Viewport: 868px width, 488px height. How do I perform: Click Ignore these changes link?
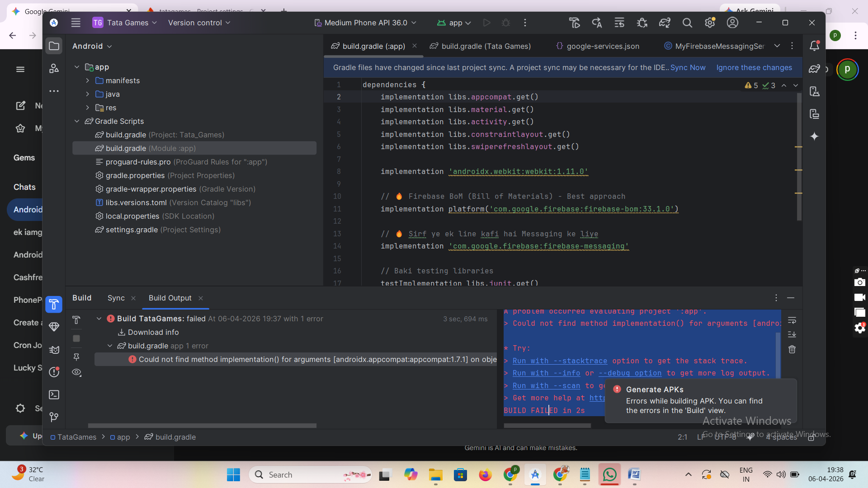pyautogui.click(x=754, y=67)
